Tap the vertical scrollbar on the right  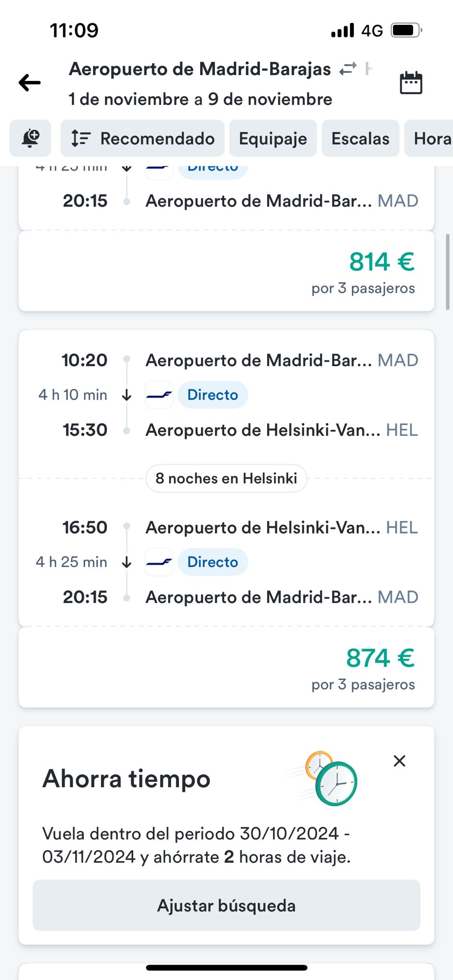point(447,272)
